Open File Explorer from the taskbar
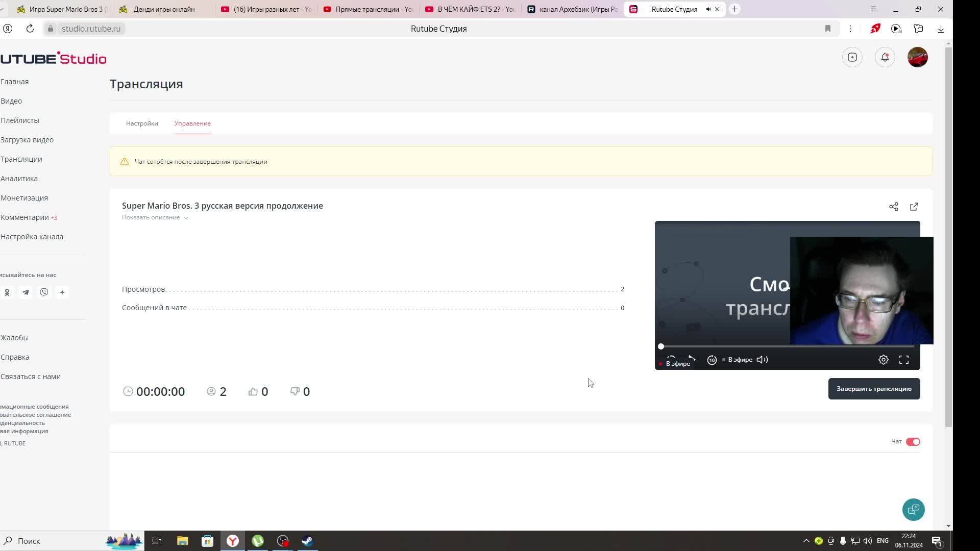 [182, 541]
